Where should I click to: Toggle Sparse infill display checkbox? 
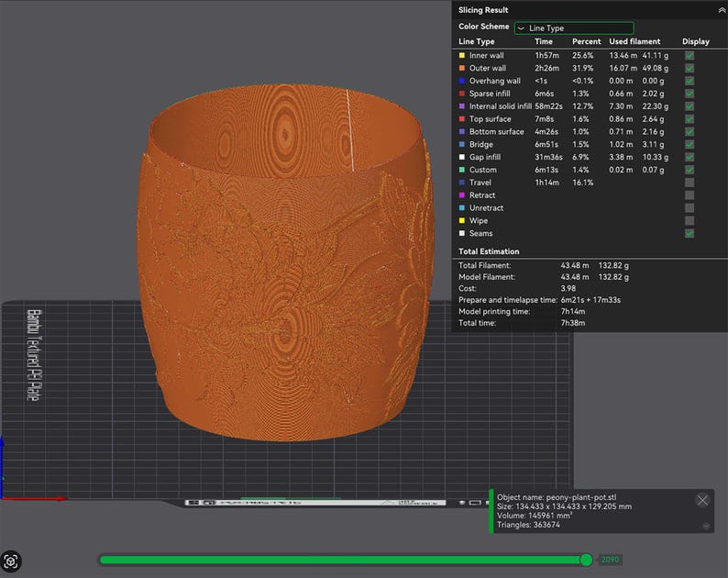(689, 94)
